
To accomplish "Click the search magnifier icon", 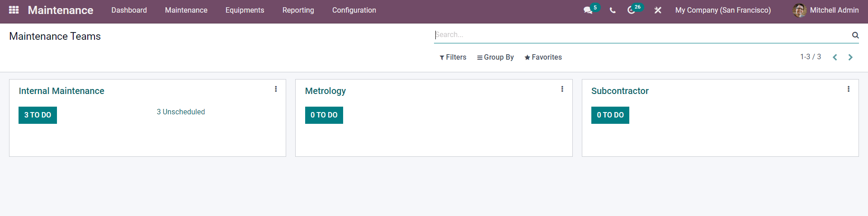I will (x=855, y=35).
